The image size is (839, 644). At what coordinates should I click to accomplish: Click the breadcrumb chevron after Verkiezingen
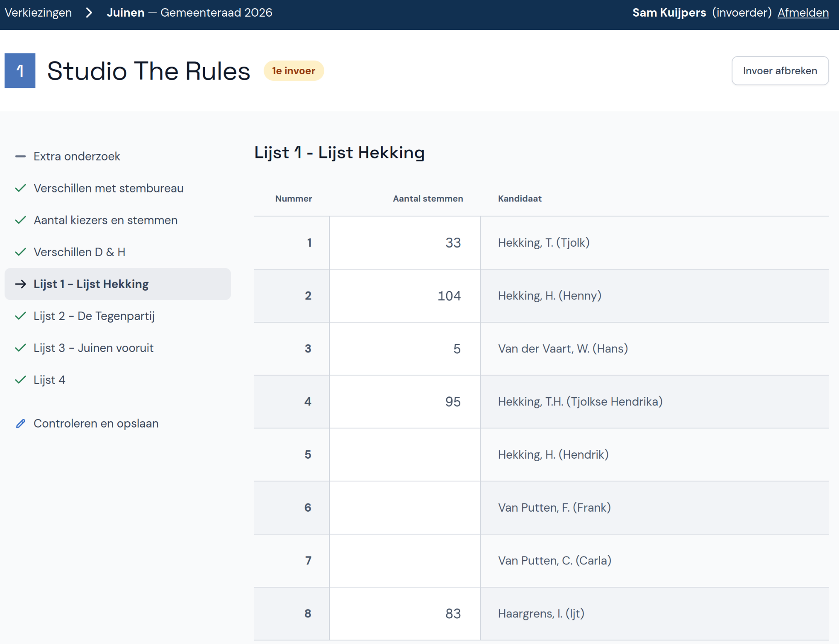[x=89, y=12]
